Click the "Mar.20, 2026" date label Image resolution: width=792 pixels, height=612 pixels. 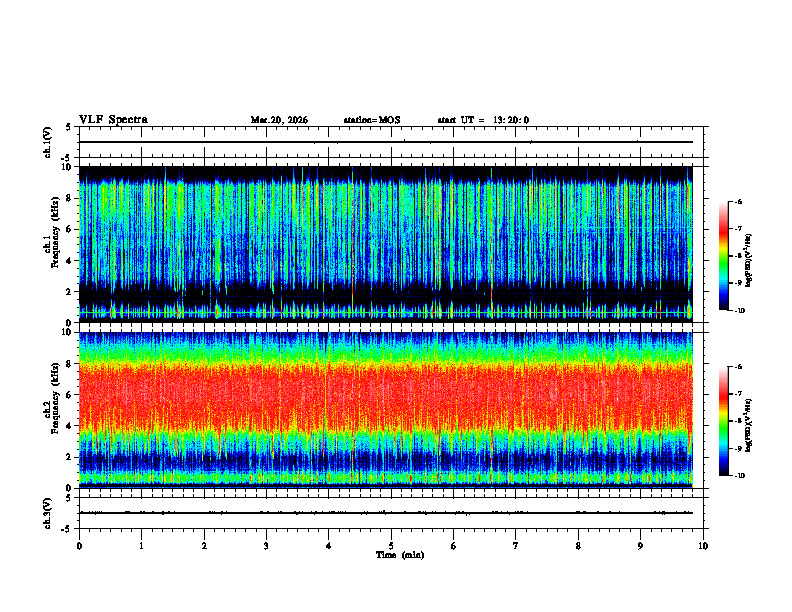coord(279,120)
